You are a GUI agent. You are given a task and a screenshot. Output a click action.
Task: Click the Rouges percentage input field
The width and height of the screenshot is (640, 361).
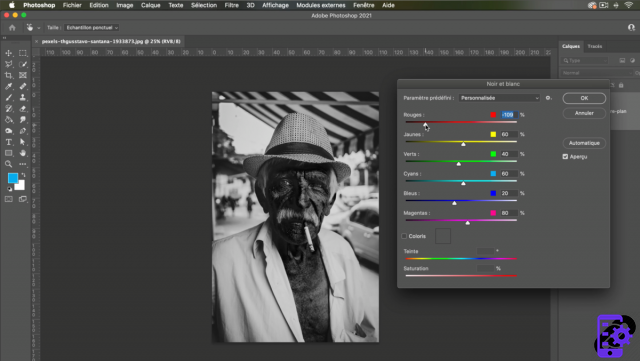(509, 115)
